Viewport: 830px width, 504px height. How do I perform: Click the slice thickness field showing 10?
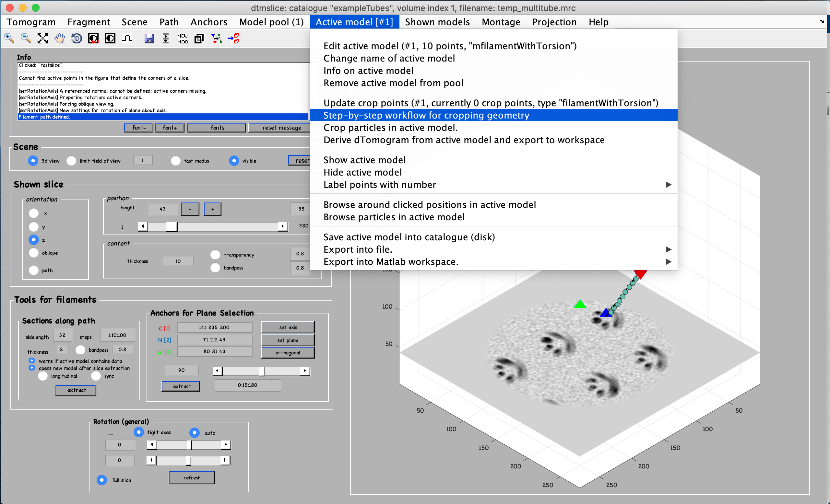coord(178,261)
